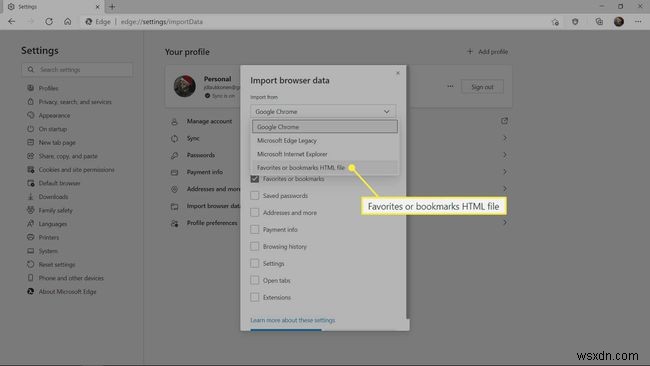This screenshot has height=366, width=650.
Task: Click the Appearance sidebar icon
Action: (x=30, y=115)
